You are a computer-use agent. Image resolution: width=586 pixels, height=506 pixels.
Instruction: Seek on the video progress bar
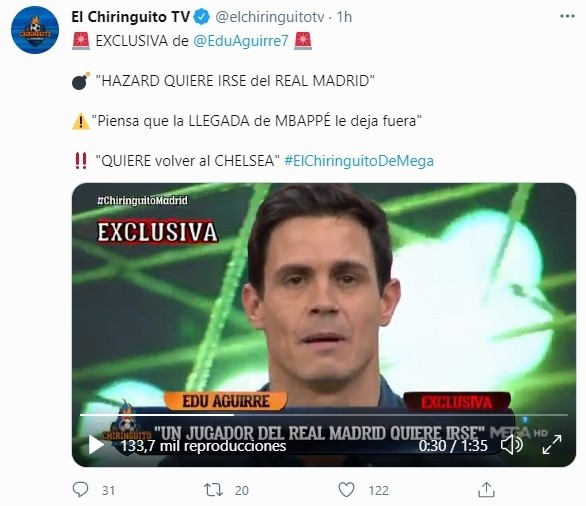click(x=324, y=415)
